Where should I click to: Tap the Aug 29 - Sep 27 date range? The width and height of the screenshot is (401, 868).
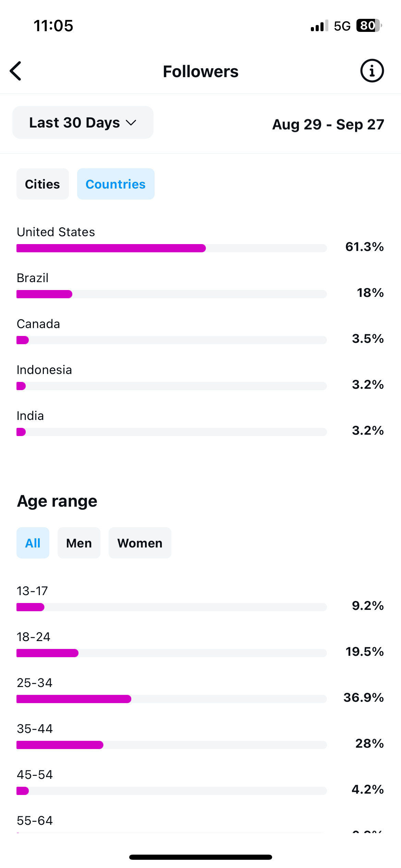point(328,124)
